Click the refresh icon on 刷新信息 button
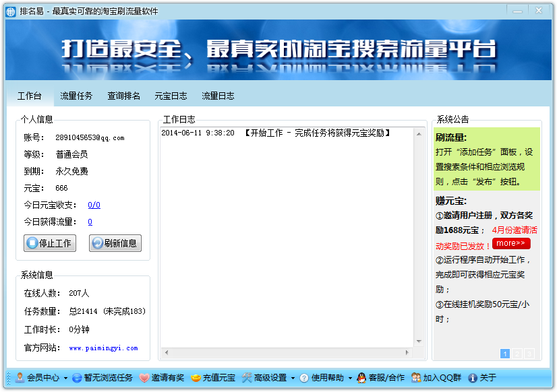This screenshot has width=557, height=392. [x=97, y=243]
